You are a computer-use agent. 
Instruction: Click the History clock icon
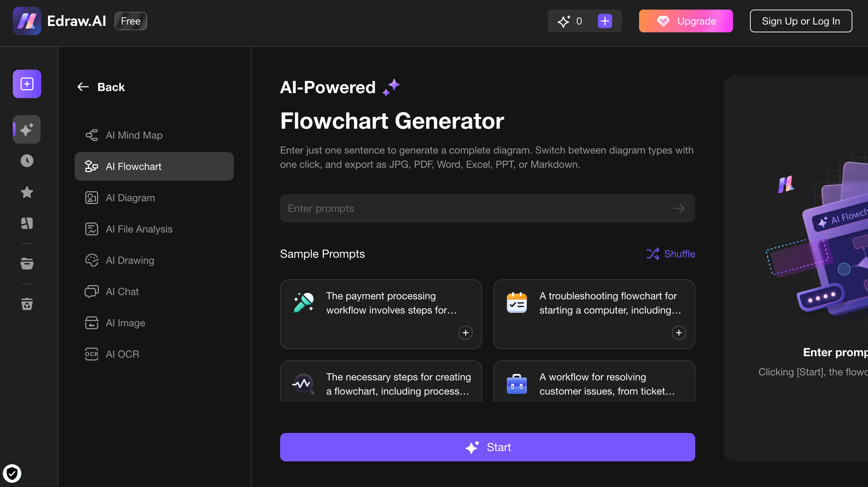[27, 160]
